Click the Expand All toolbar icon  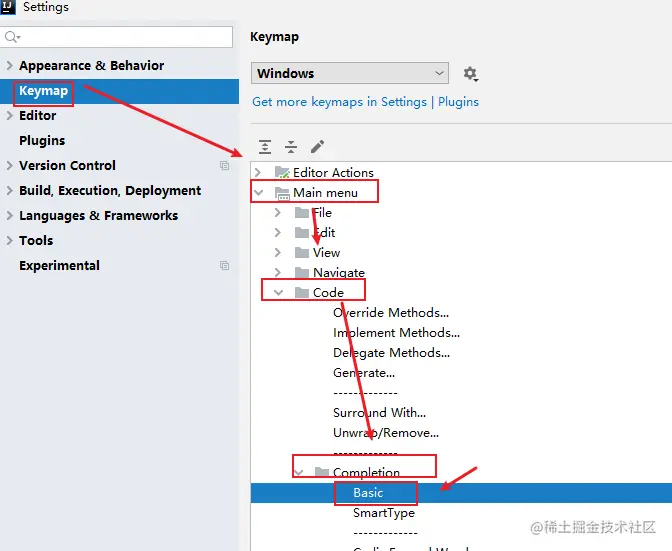[x=265, y=147]
